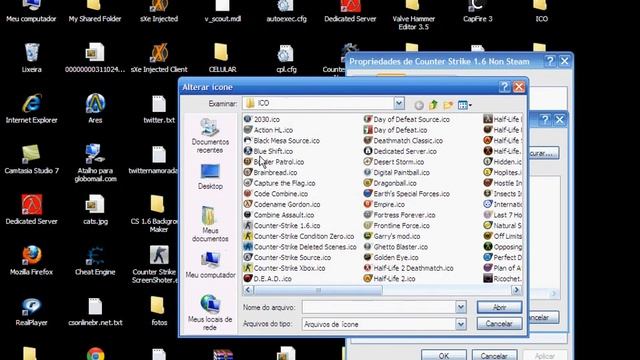Select Fortress Forever.ico
Image resolution: width=640 pixels, height=360 pixels.
[399, 215]
